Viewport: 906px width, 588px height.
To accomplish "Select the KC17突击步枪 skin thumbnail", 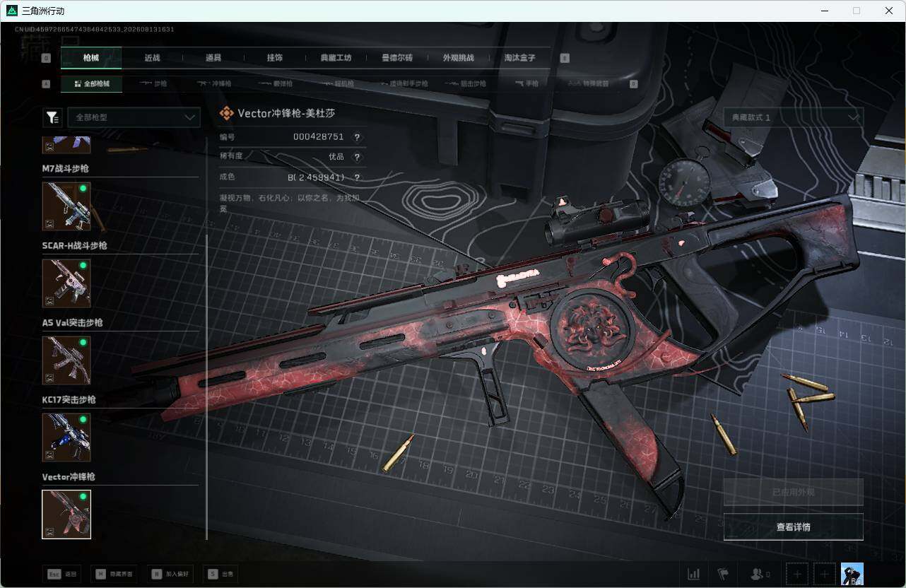I will click(x=66, y=437).
